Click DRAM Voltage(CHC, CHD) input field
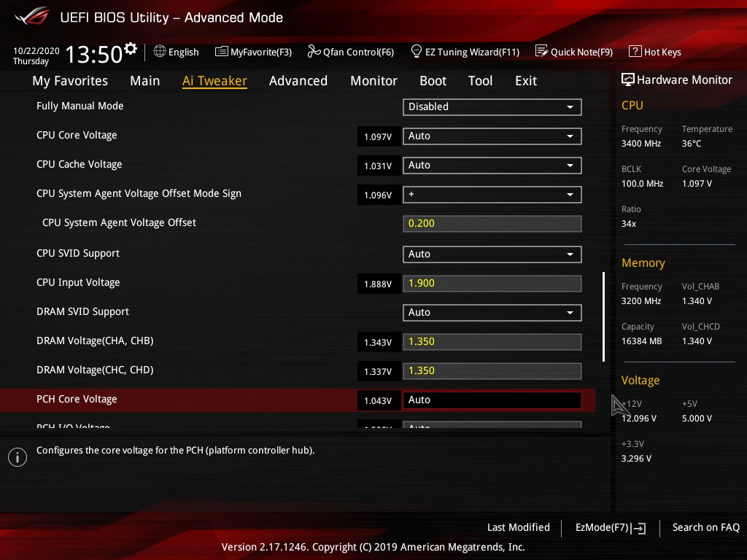 click(x=492, y=371)
